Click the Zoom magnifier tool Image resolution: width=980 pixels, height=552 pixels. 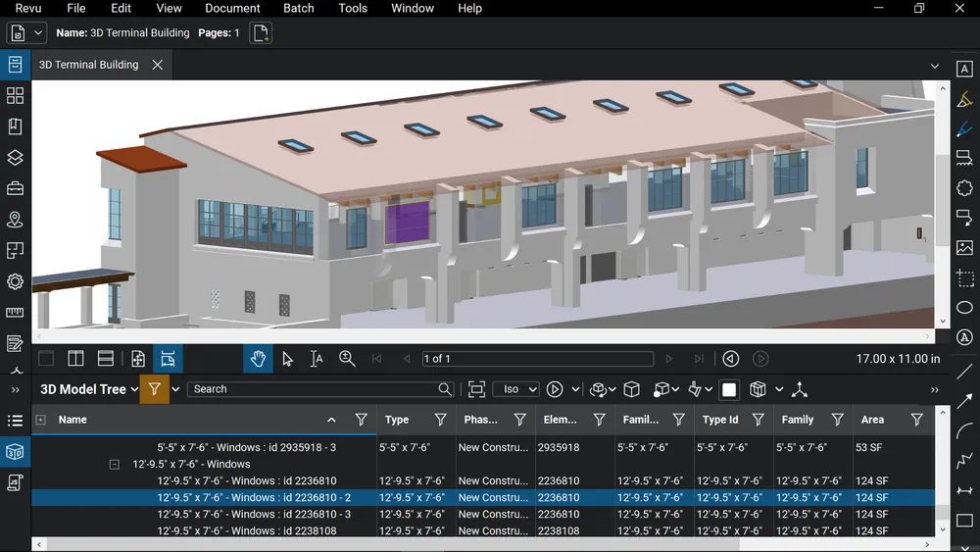tap(347, 359)
